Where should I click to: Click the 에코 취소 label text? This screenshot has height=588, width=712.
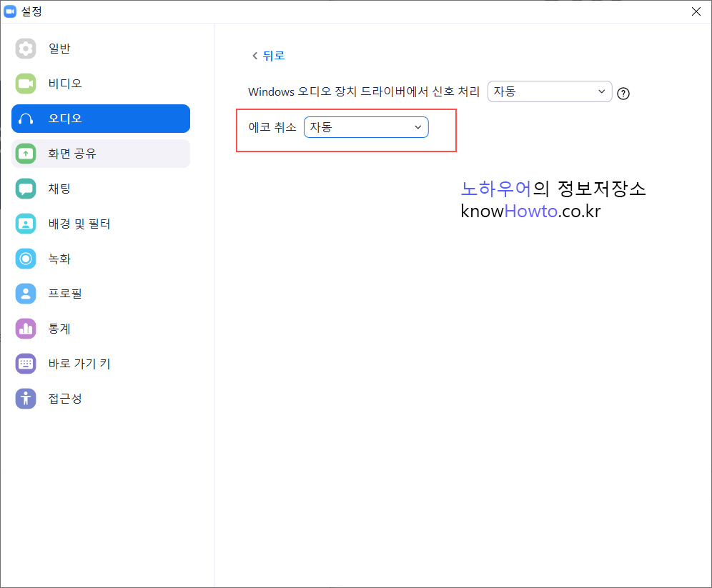(272, 127)
